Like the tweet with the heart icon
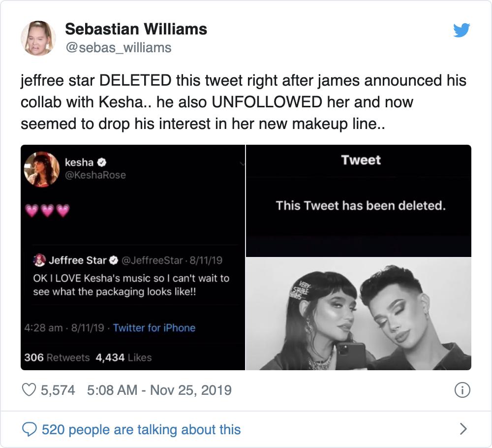The width and height of the screenshot is (492, 448). coord(30,390)
